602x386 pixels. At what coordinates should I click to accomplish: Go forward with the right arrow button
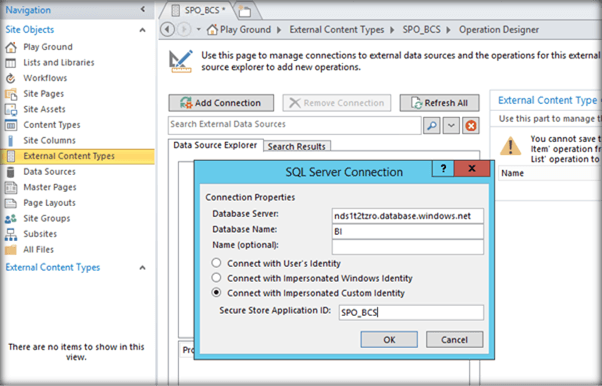(184, 30)
